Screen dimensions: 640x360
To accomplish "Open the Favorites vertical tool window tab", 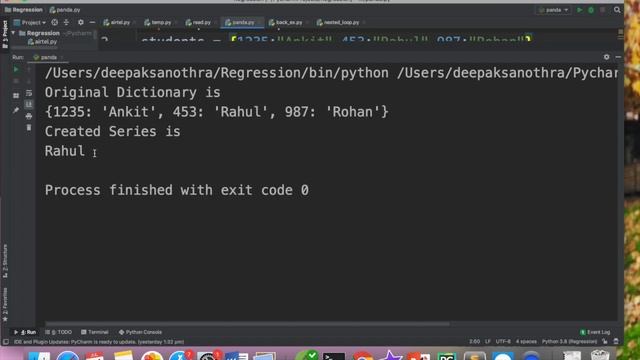I will (5, 304).
